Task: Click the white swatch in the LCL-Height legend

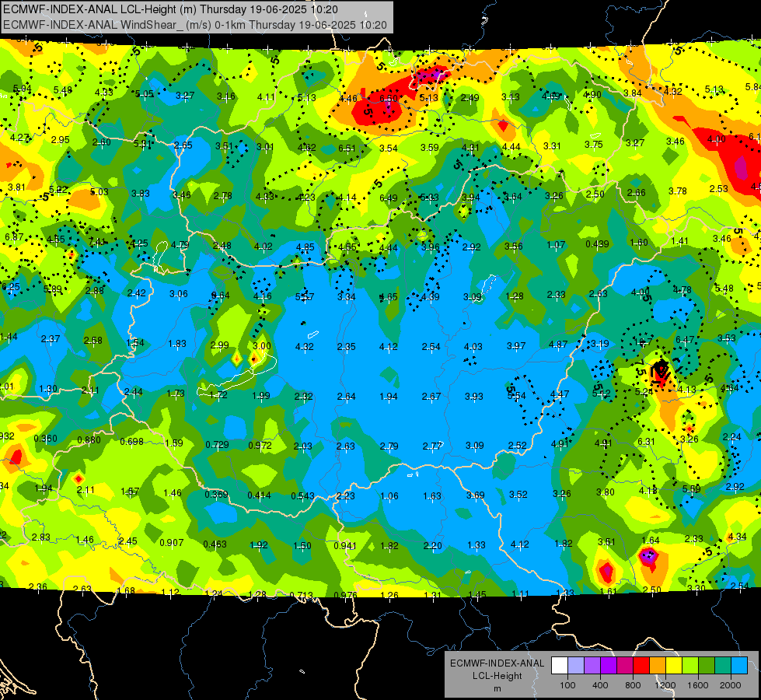Action: tap(560, 666)
